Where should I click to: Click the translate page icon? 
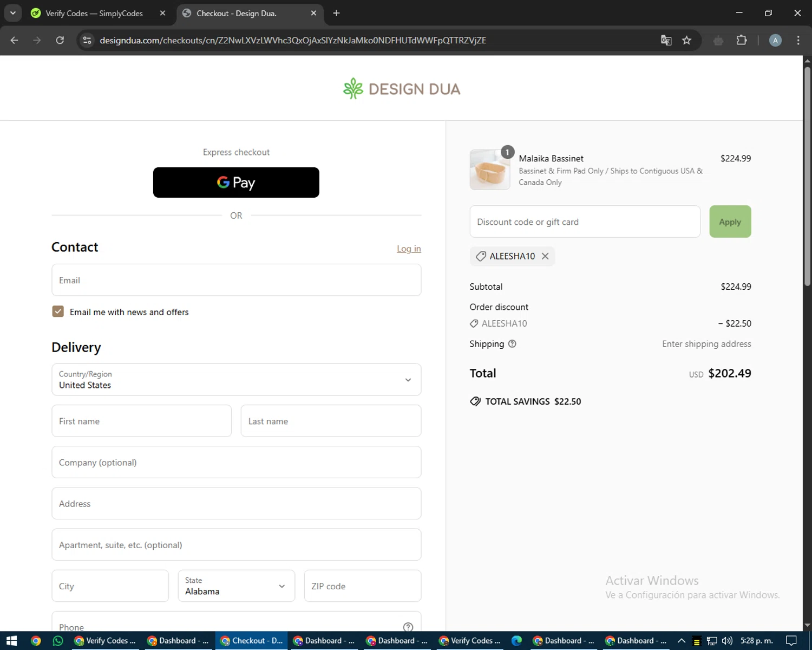(666, 40)
